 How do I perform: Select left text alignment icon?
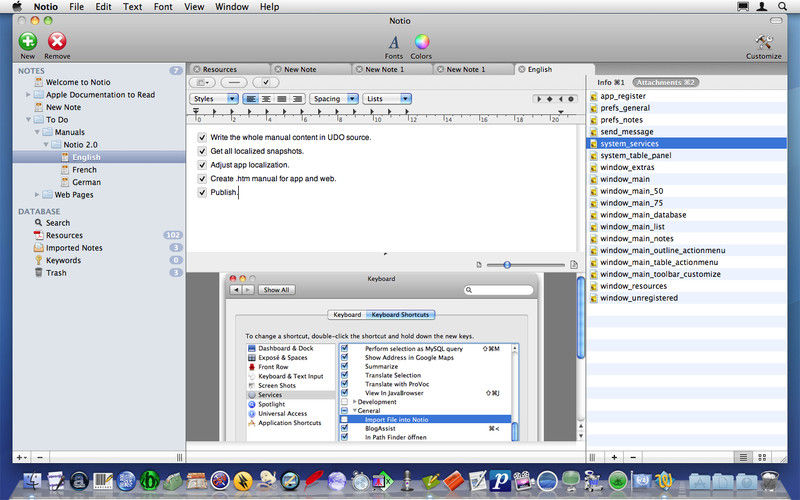tap(251, 99)
